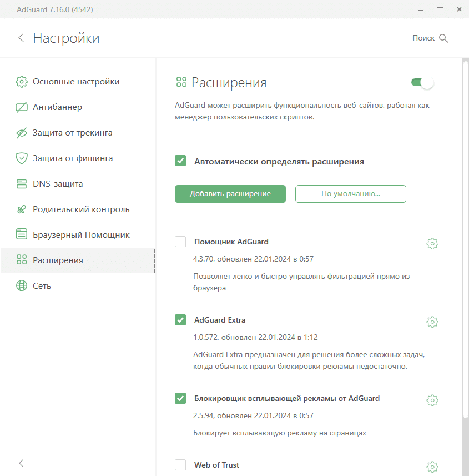This screenshot has width=469, height=476.
Task: Click the Основные настройки gear icon
Action: 22,82
